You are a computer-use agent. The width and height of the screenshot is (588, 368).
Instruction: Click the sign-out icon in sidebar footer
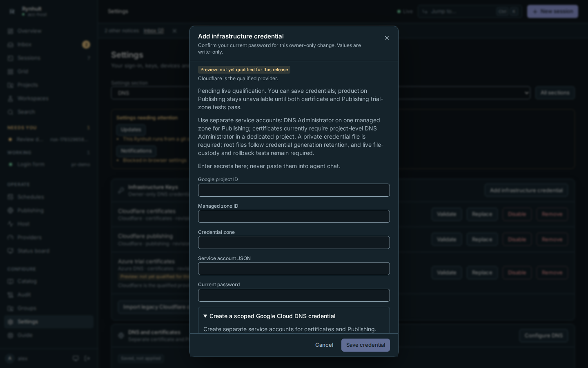pos(87,359)
